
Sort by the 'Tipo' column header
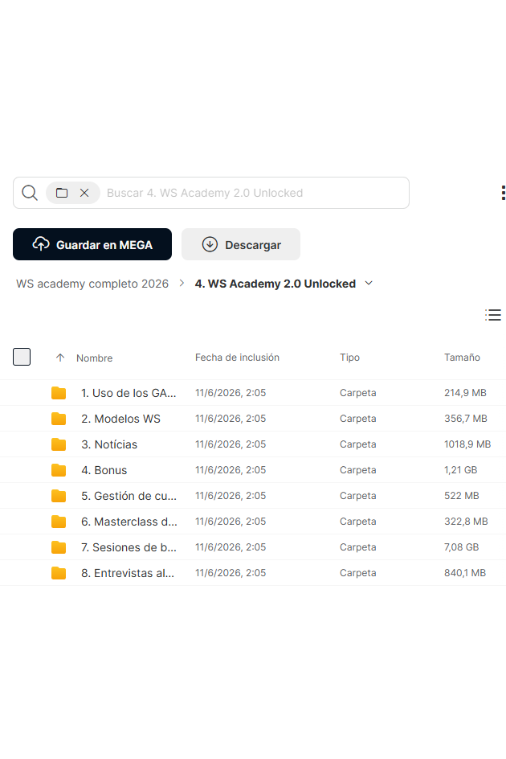point(350,357)
